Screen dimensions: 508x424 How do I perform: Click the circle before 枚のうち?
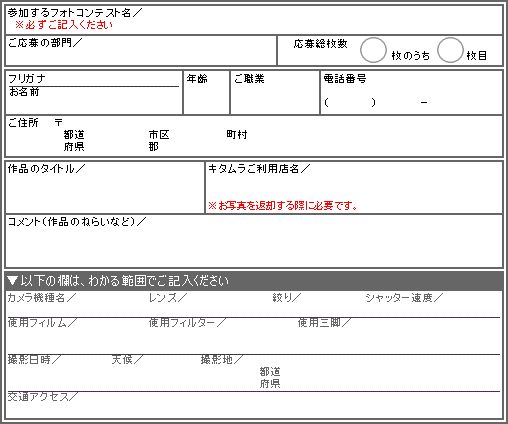click(x=373, y=50)
